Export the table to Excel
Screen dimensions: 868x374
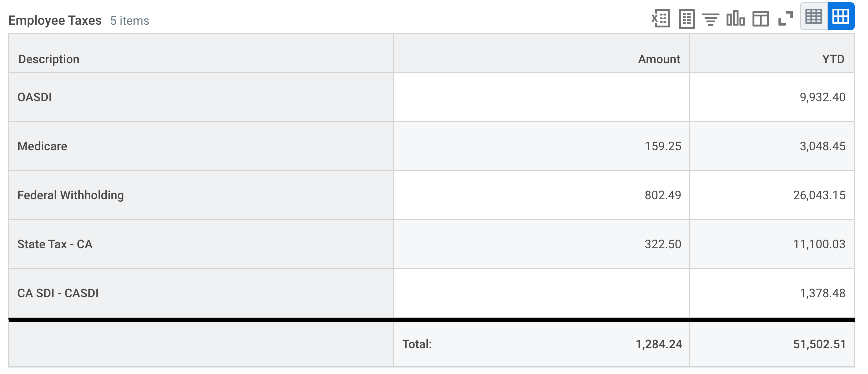(661, 19)
